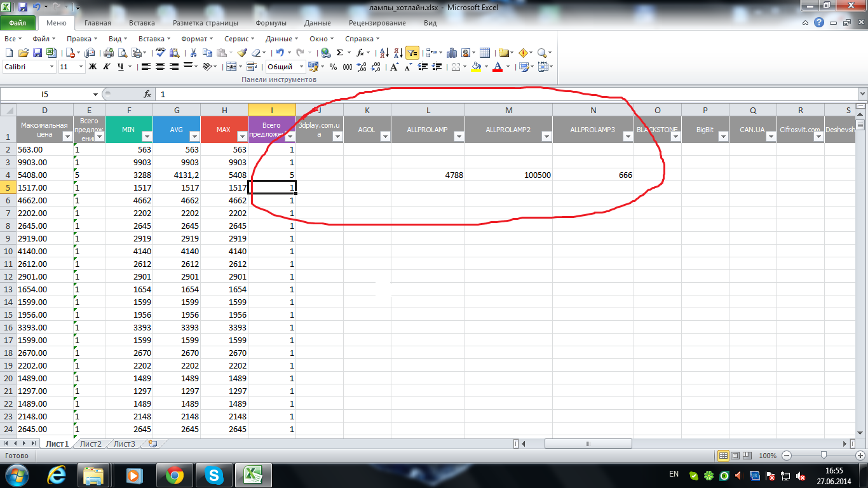Toggle underline Ч formatting

120,67
